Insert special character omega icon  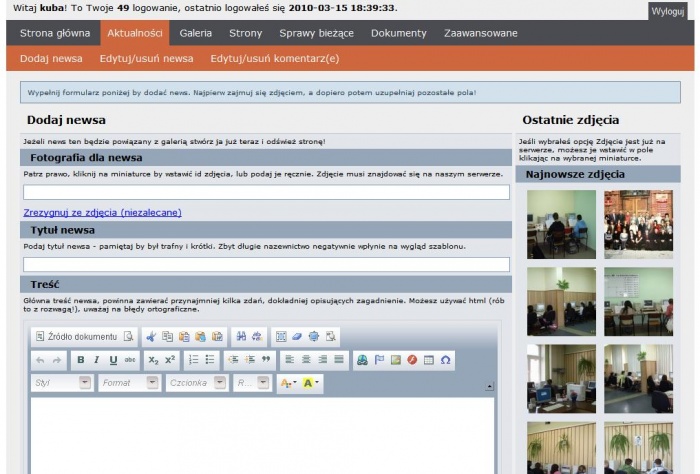(x=446, y=360)
